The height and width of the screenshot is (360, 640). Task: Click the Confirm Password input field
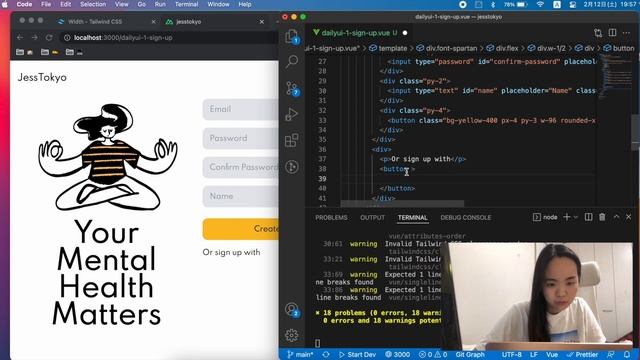pyautogui.click(x=240, y=167)
